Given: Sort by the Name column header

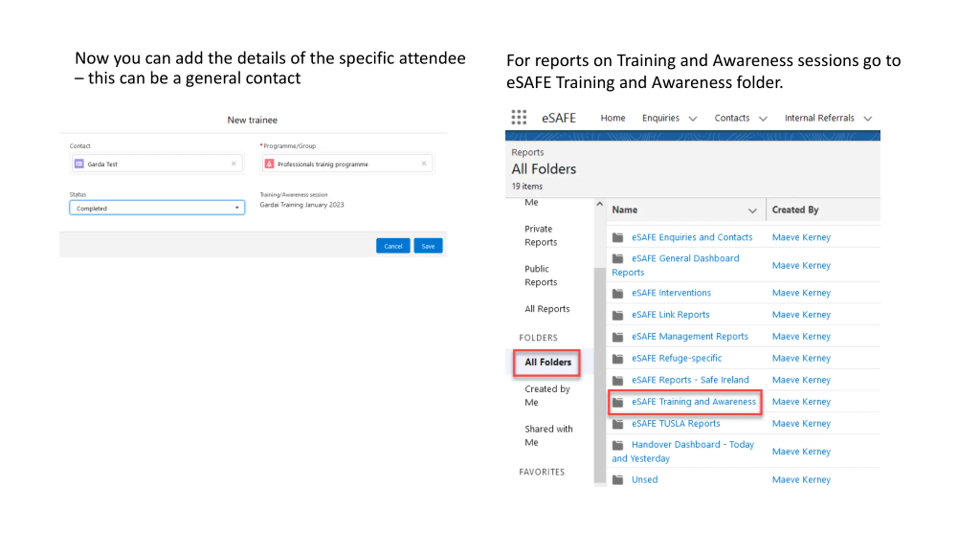Looking at the screenshot, I should [624, 210].
